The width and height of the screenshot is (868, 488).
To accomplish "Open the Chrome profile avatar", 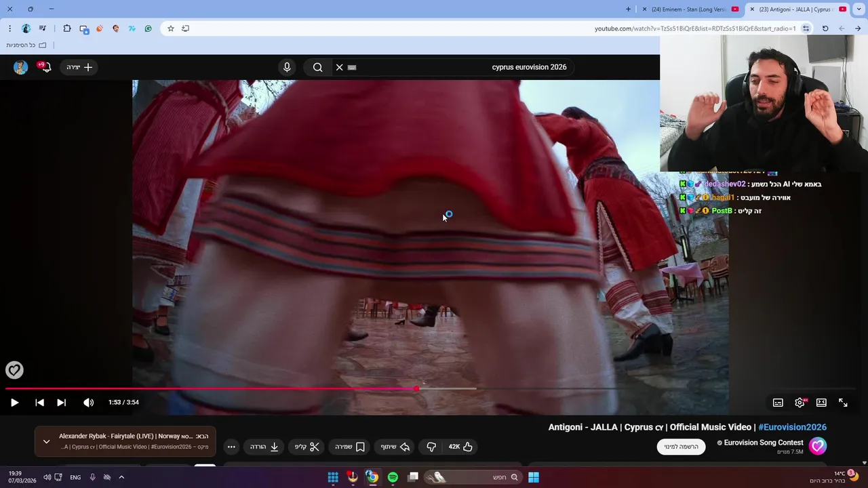I will pos(26,28).
